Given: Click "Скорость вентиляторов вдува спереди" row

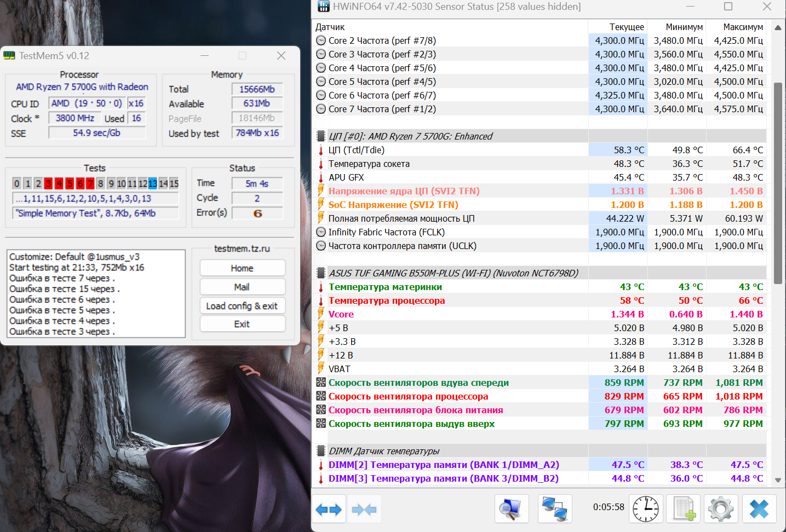Looking at the screenshot, I should 540,383.
